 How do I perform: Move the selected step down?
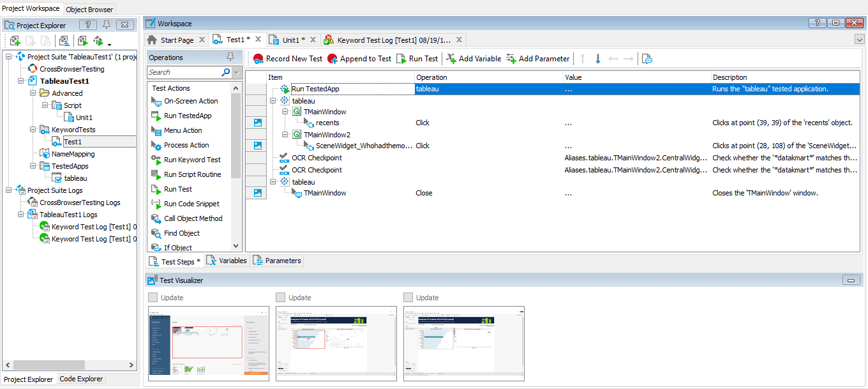(x=598, y=59)
